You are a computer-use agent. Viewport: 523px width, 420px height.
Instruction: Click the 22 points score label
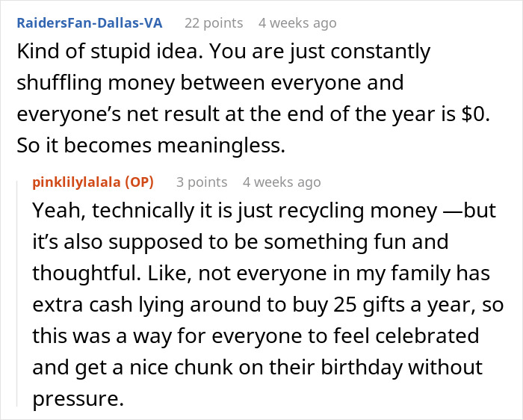[213, 23]
